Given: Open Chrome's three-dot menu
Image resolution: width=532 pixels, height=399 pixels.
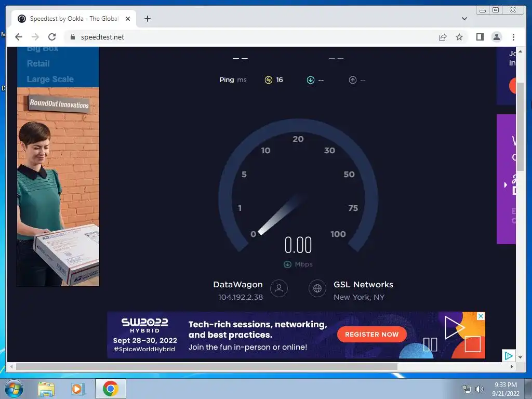Looking at the screenshot, I should click(x=513, y=37).
